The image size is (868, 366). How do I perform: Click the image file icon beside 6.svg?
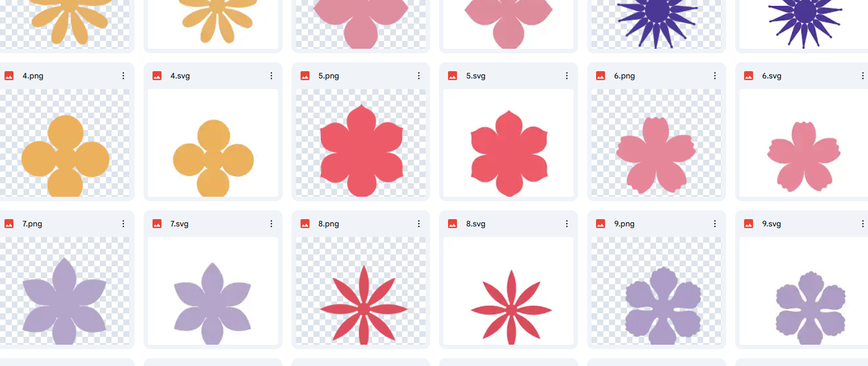[x=749, y=76]
